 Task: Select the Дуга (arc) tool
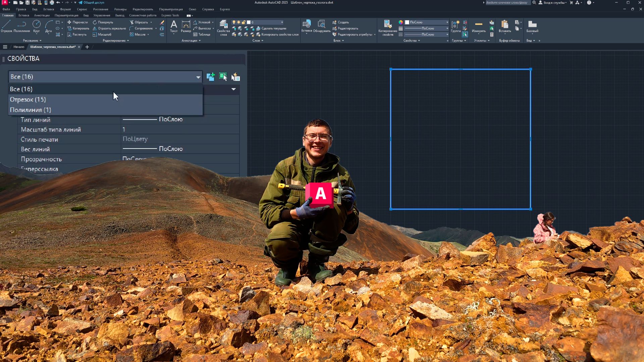coord(49,26)
